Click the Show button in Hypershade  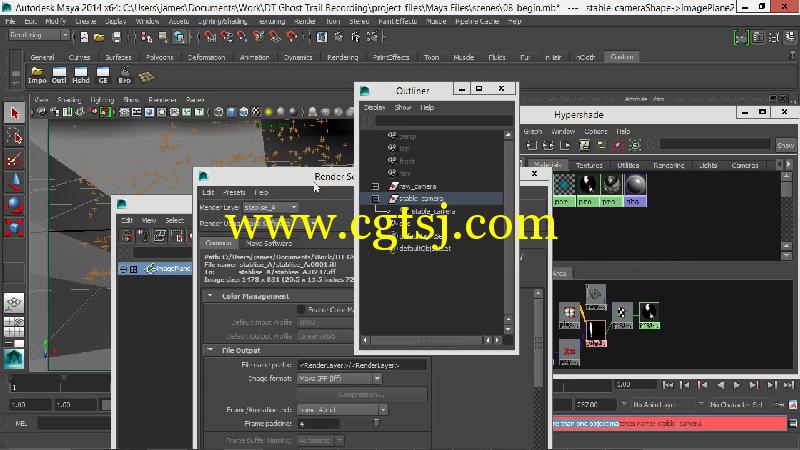(x=786, y=145)
